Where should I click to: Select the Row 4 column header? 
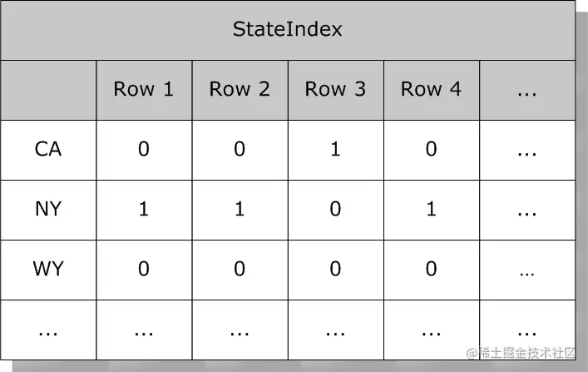431,90
